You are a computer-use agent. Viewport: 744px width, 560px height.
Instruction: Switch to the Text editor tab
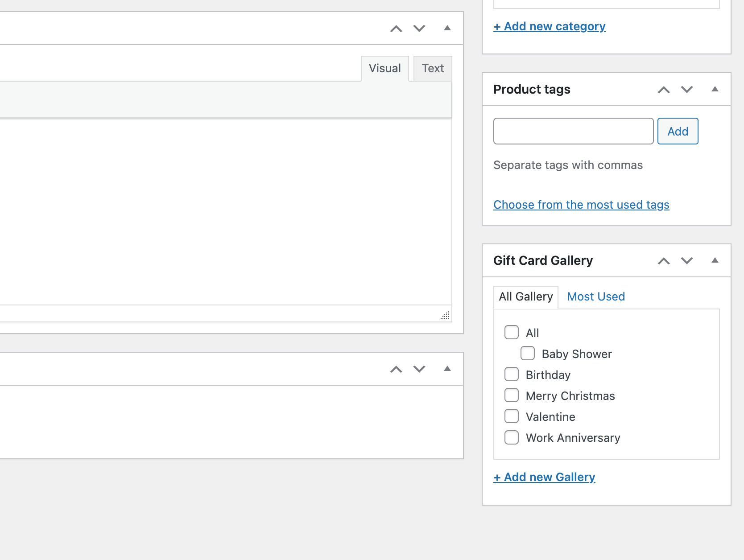coord(432,68)
